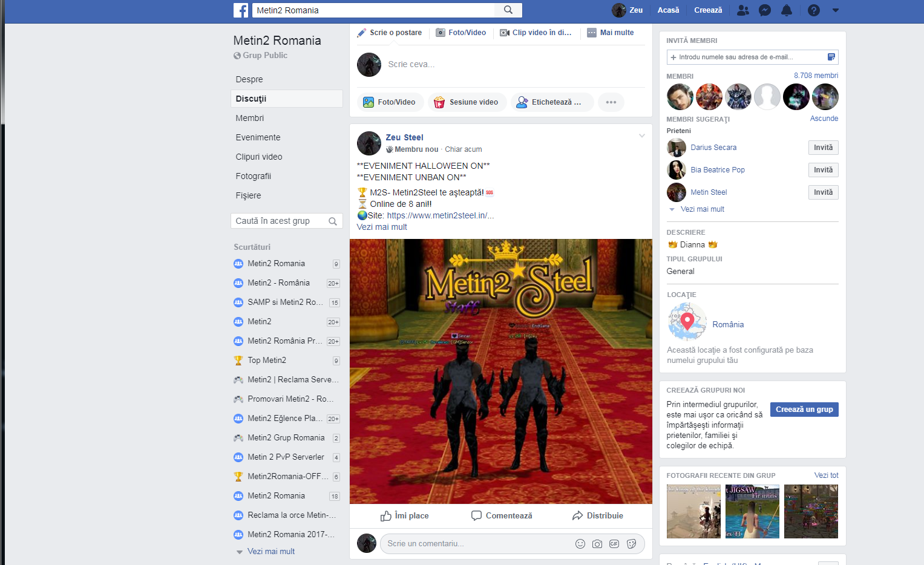This screenshot has width=924, height=565.
Task: Click the contacts icon in the invite field
Action: point(831,57)
